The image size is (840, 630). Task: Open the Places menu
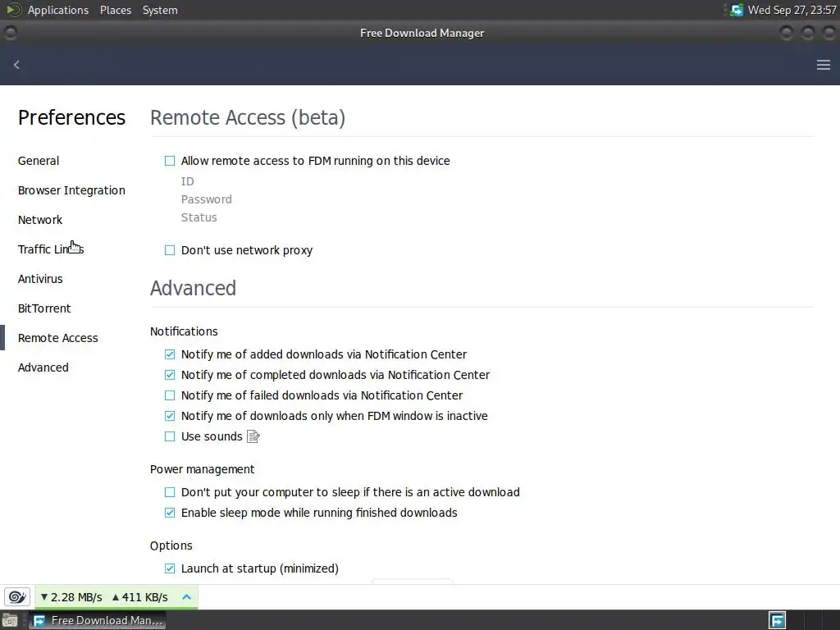click(x=116, y=10)
